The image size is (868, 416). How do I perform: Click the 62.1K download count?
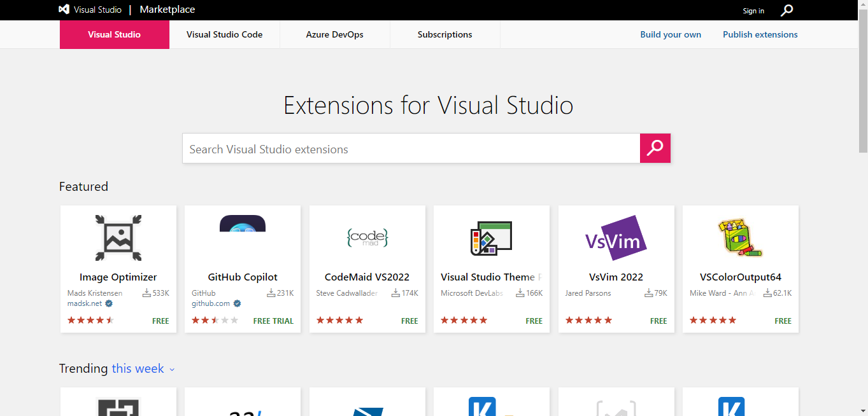click(x=783, y=293)
